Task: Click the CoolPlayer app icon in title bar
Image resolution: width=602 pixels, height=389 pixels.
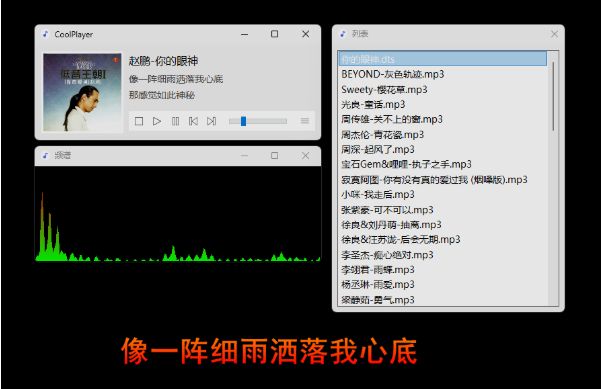Action: point(46,34)
